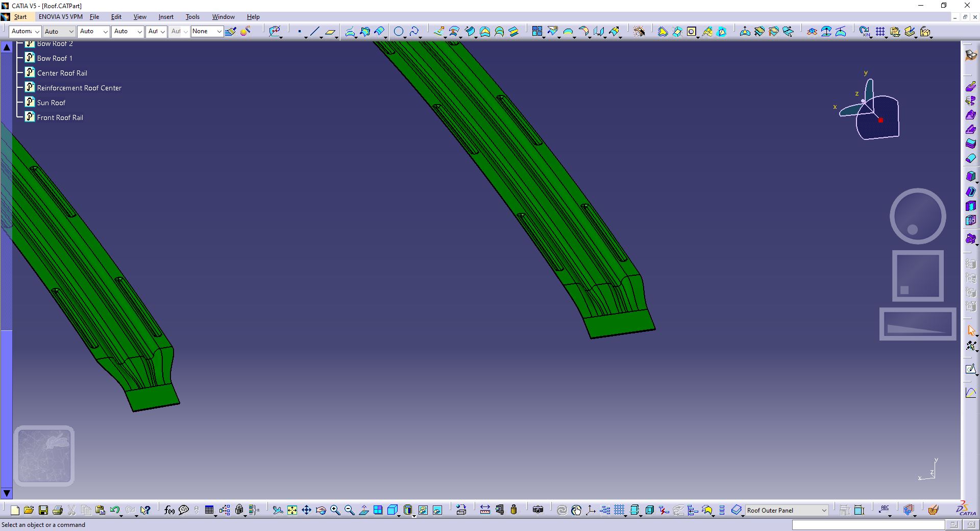Click the tree scrollbar up arrow
The height and width of the screenshot is (531, 980).
[x=7, y=47]
